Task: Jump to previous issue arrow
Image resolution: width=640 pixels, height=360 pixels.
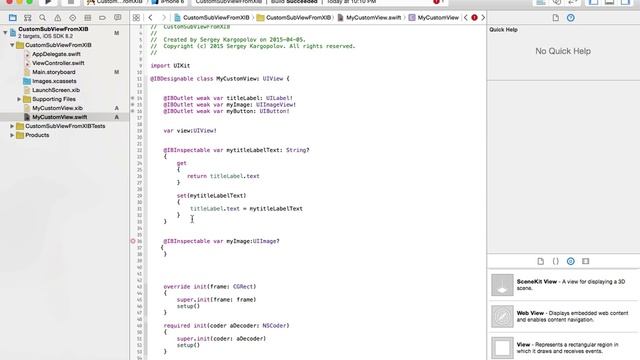Action: click(466, 18)
